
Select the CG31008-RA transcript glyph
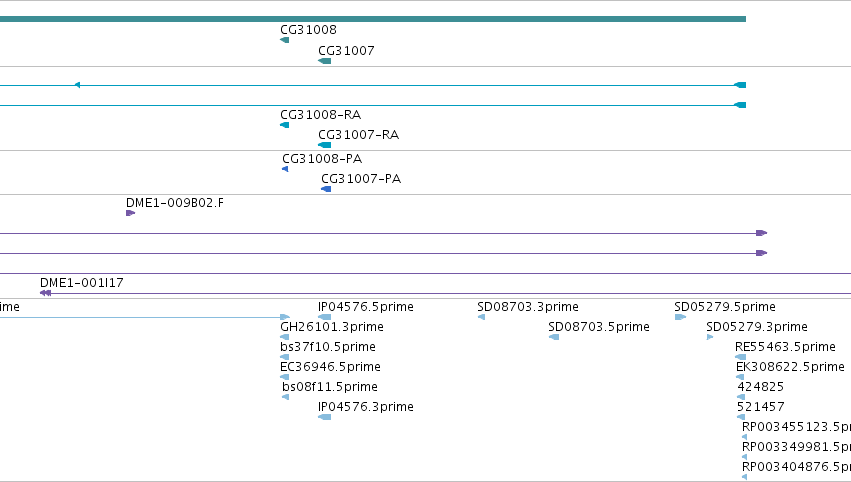point(284,125)
